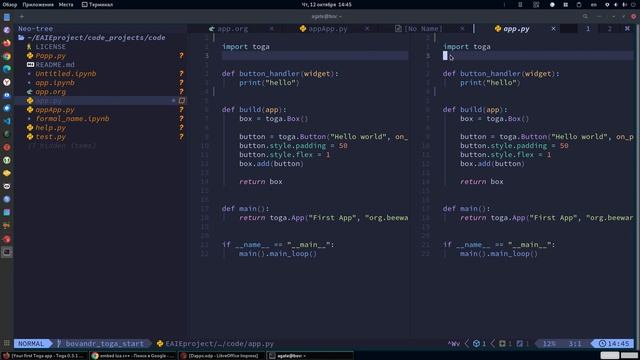Click the markdown icon beside README.md
This screenshot has height=360, width=640.
(30, 64)
